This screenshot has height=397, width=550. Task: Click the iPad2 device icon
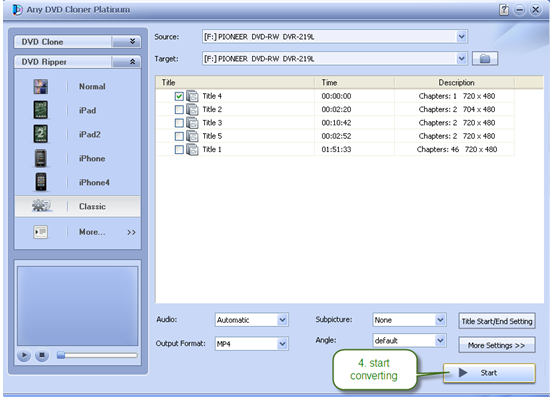40,134
